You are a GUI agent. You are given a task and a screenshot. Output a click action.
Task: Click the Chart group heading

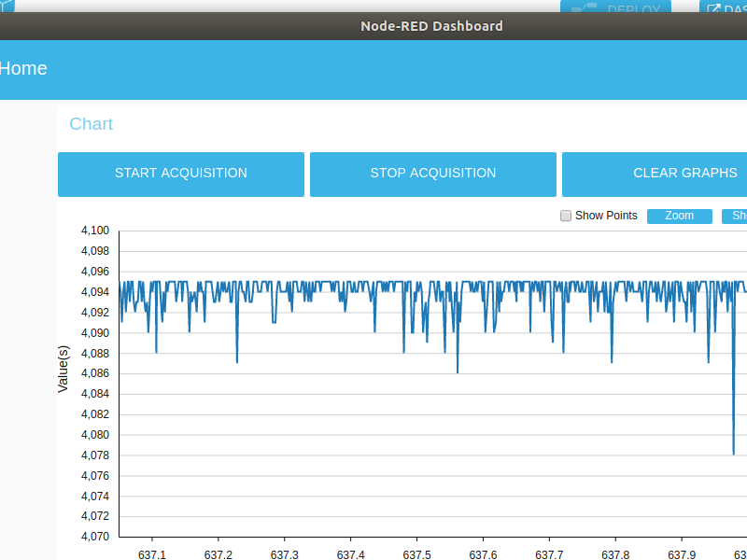(x=91, y=124)
